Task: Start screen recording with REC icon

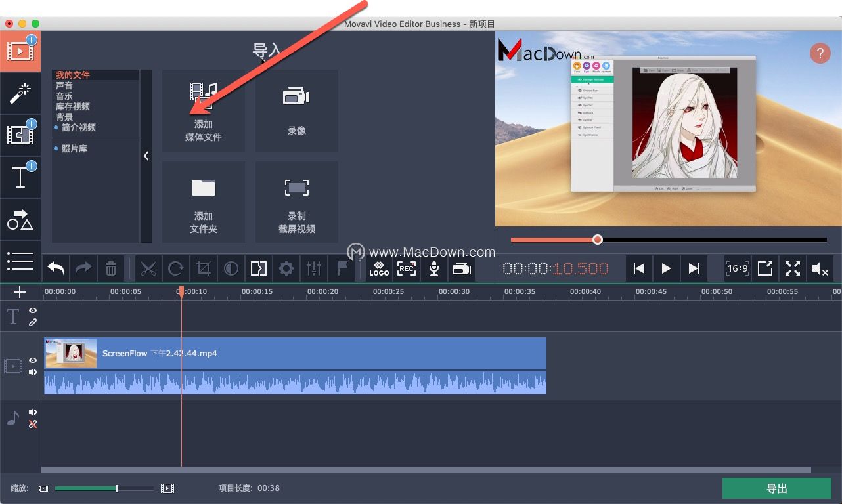Action: pos(407,268)
